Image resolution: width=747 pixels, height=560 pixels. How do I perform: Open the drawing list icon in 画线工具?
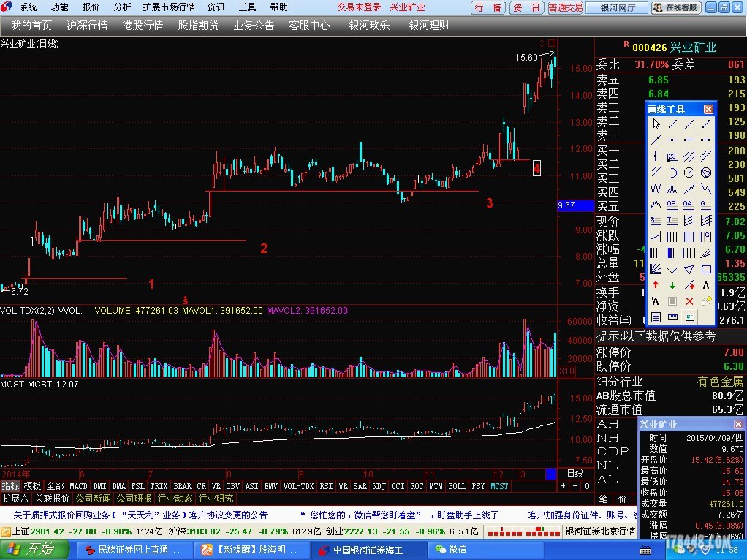click(x=656, y=317)
